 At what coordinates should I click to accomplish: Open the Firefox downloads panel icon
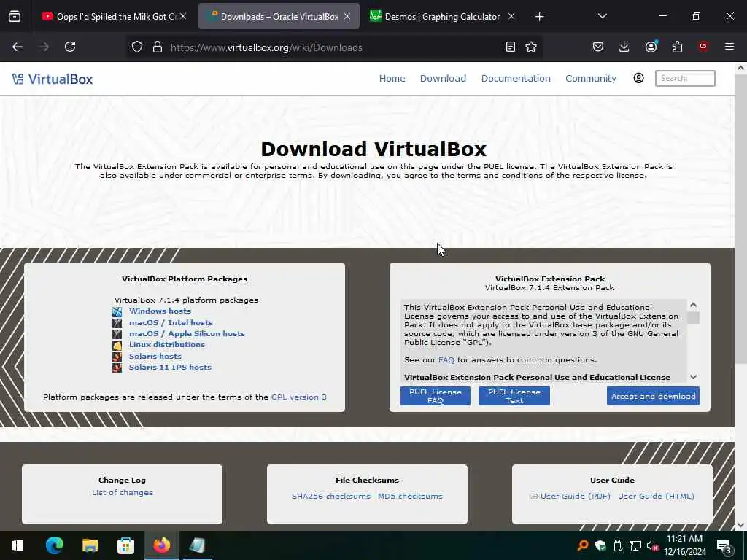(x=624, y=47)
